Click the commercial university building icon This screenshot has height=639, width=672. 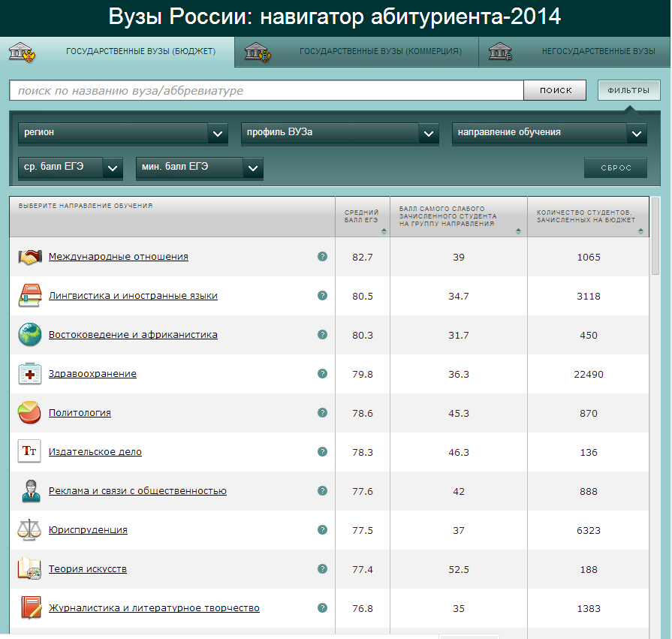coord(258,52)
